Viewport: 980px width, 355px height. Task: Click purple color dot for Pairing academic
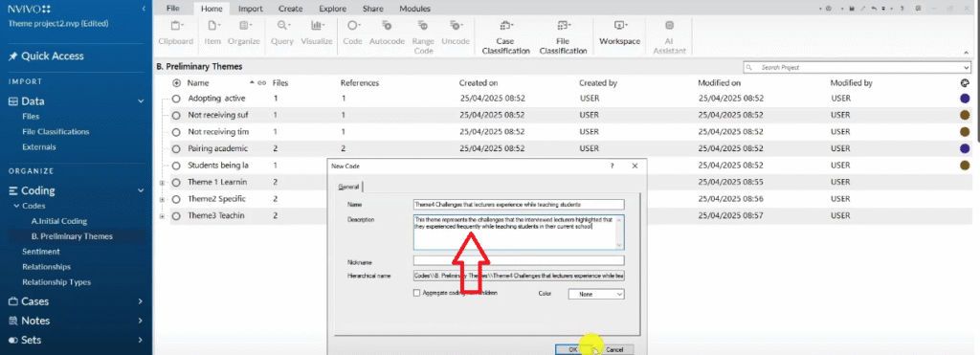click(x=965, y=148)
